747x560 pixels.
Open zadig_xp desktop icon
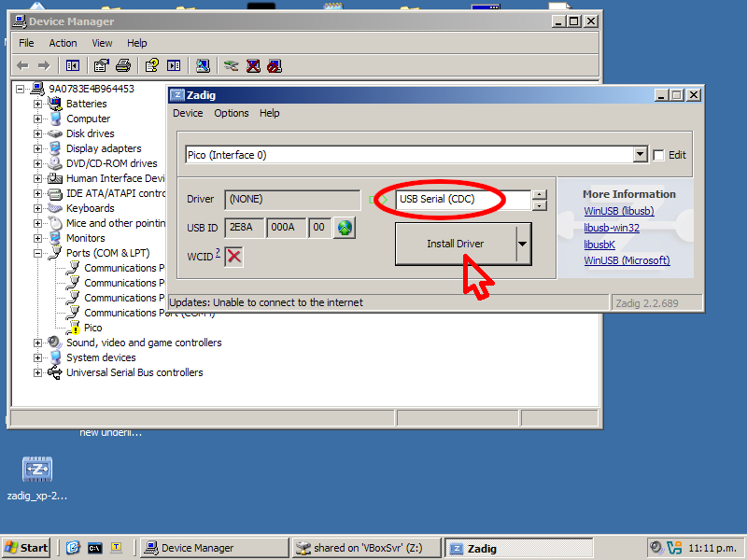click(x=36, y=469)
